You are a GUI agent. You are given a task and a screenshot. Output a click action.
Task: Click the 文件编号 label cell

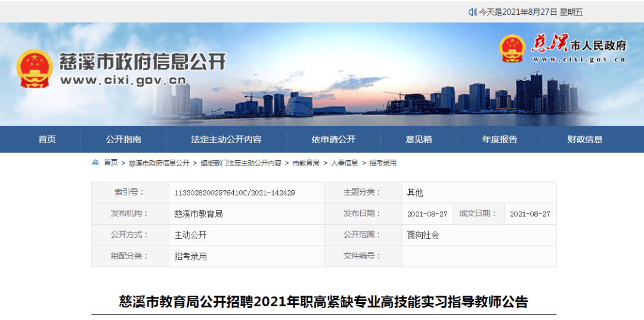click(x=363, y=256)
